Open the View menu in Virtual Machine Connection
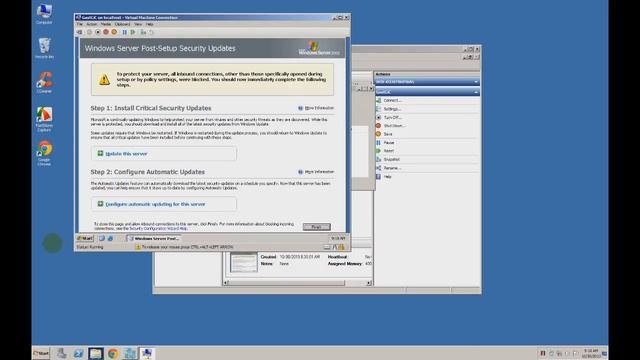The height and width of the screenshot is (360, 640). coord(138,24)
